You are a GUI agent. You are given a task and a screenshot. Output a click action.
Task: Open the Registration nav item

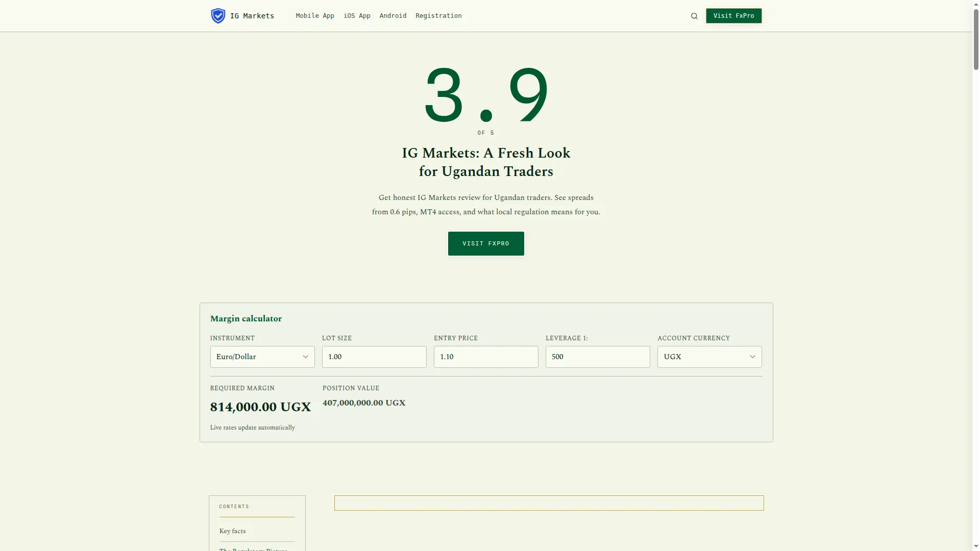(438, 16)
